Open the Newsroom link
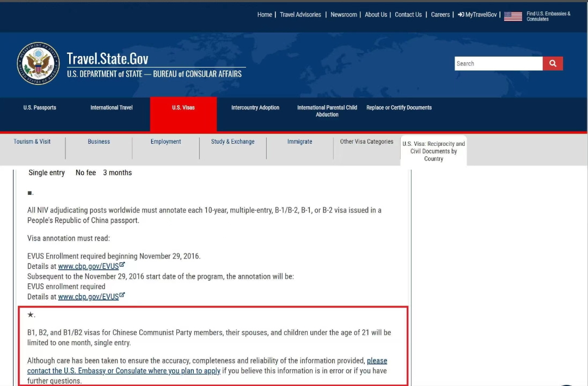 (x=344, y=15)
